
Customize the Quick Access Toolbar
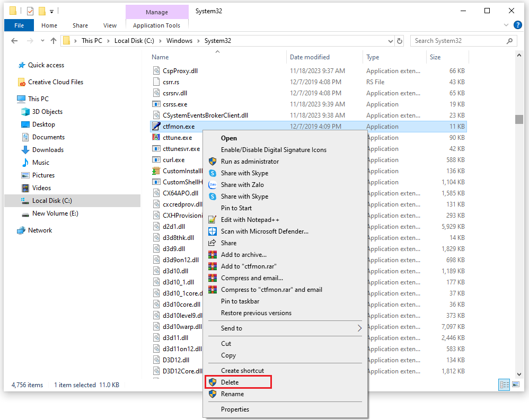click(x=50, y=11)
